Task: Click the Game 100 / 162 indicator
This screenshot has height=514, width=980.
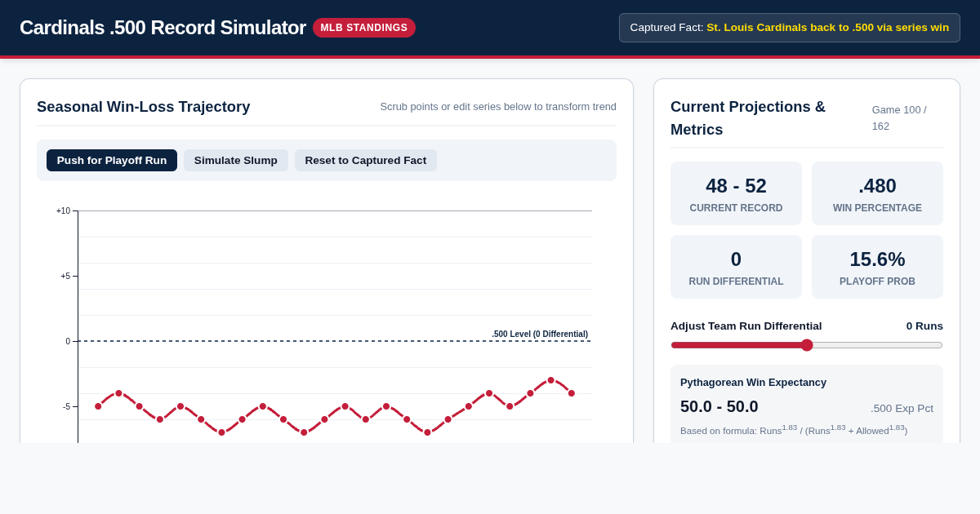Action: tap(899, 117)
